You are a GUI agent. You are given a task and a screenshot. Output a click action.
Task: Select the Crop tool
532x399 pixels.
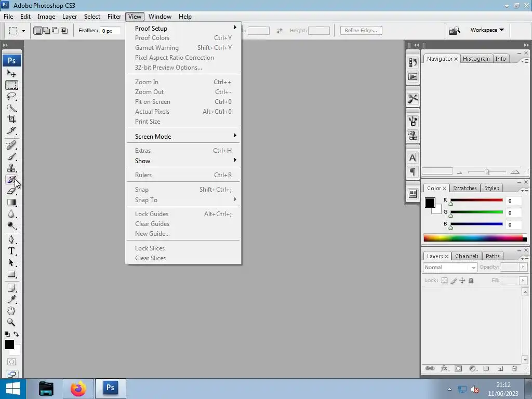click(x=11, y=119)
